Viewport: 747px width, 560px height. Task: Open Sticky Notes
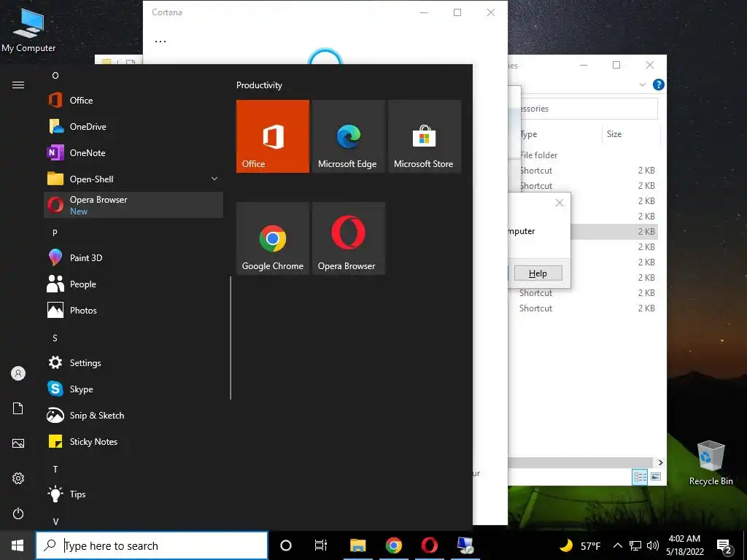point(133,441)
